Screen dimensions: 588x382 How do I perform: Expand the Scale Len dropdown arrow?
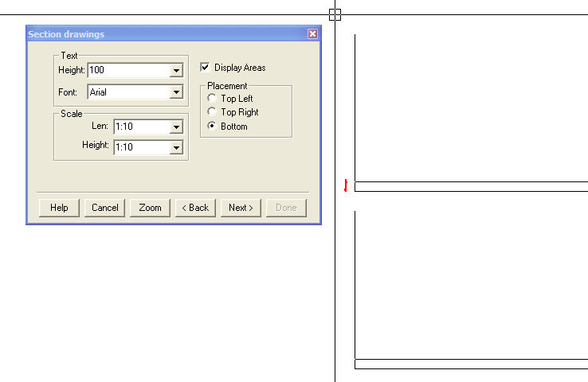click(x=176, y=127)
